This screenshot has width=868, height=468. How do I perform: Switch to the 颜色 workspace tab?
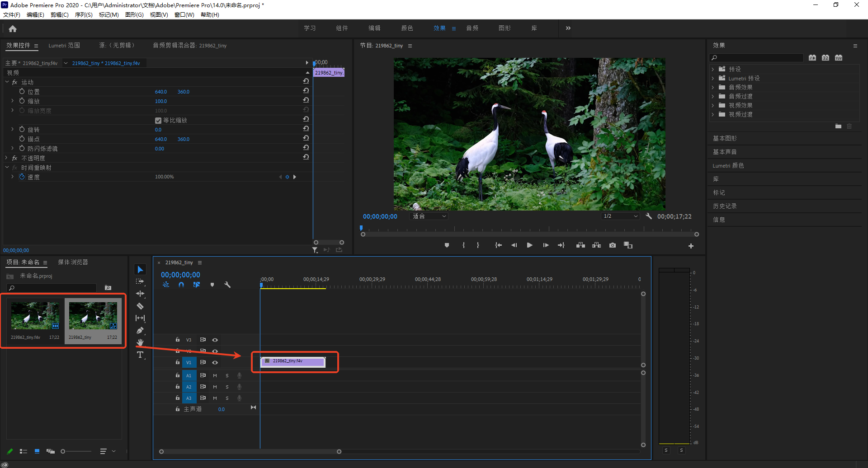(x=407, y=28)
